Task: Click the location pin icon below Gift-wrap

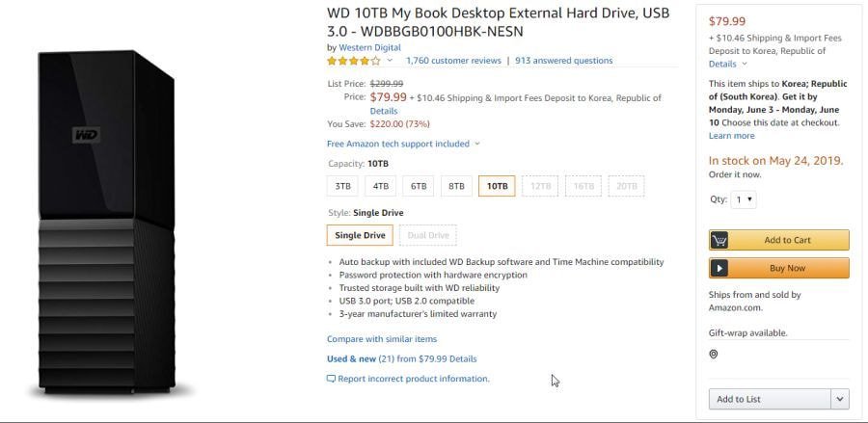Action: point(714,354)
